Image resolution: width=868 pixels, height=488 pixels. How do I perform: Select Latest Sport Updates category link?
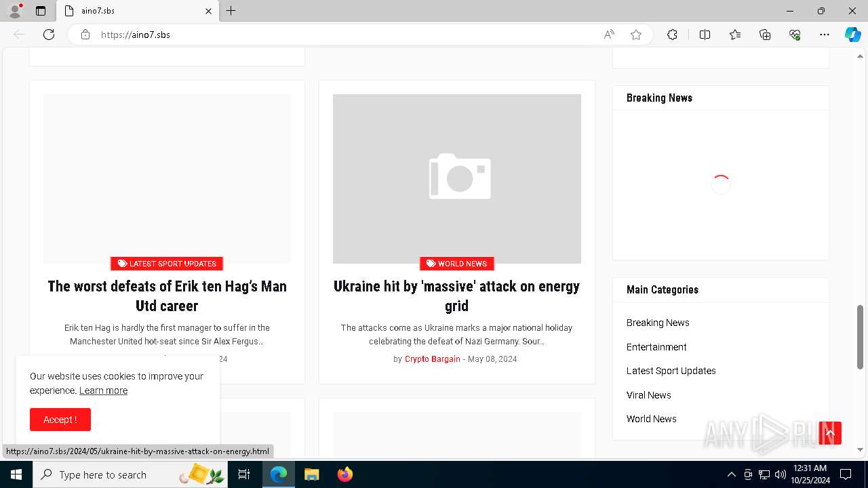[x=671, y=371]
